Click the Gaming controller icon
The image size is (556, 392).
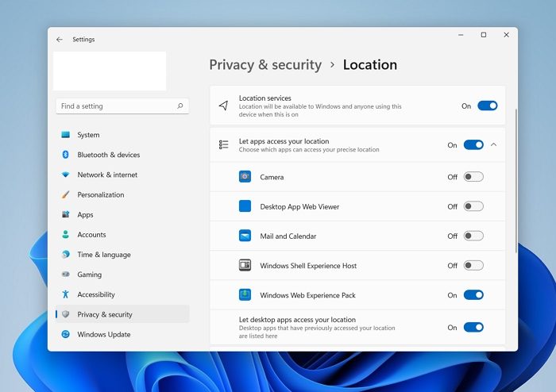(x=66, y=274)
